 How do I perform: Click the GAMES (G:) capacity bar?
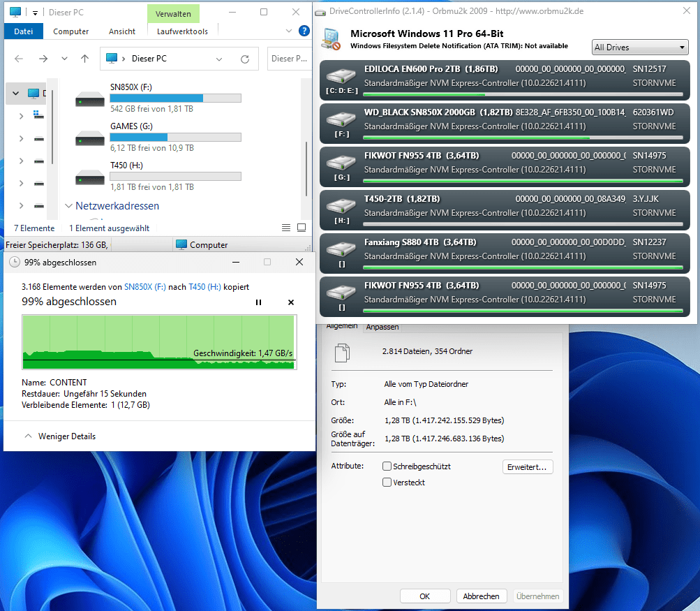point(175,137)
